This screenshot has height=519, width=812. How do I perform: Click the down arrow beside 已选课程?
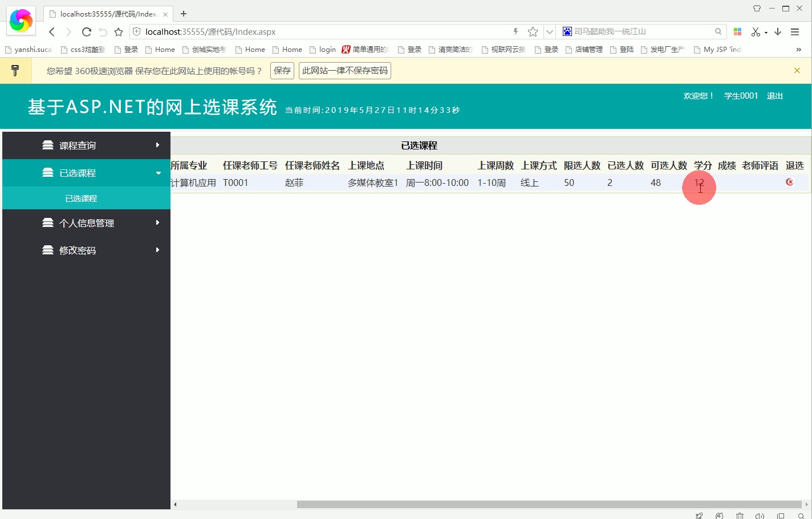(x=158, y=173)
